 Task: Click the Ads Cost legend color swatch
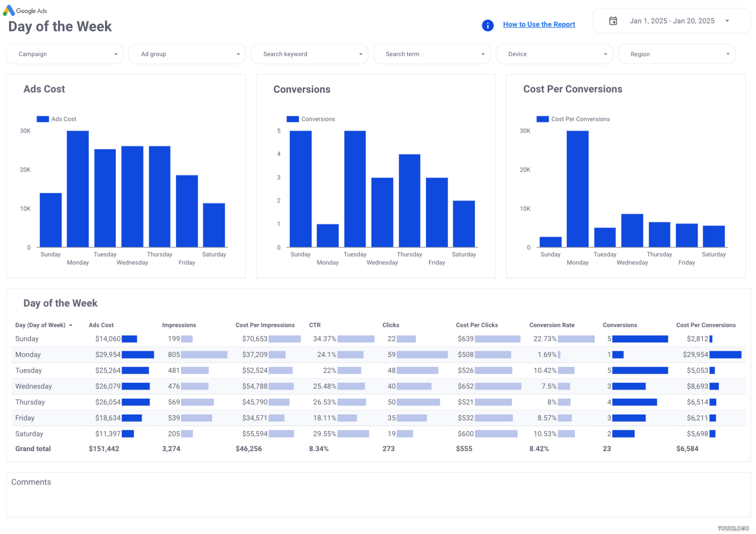(x=43, y=119)
